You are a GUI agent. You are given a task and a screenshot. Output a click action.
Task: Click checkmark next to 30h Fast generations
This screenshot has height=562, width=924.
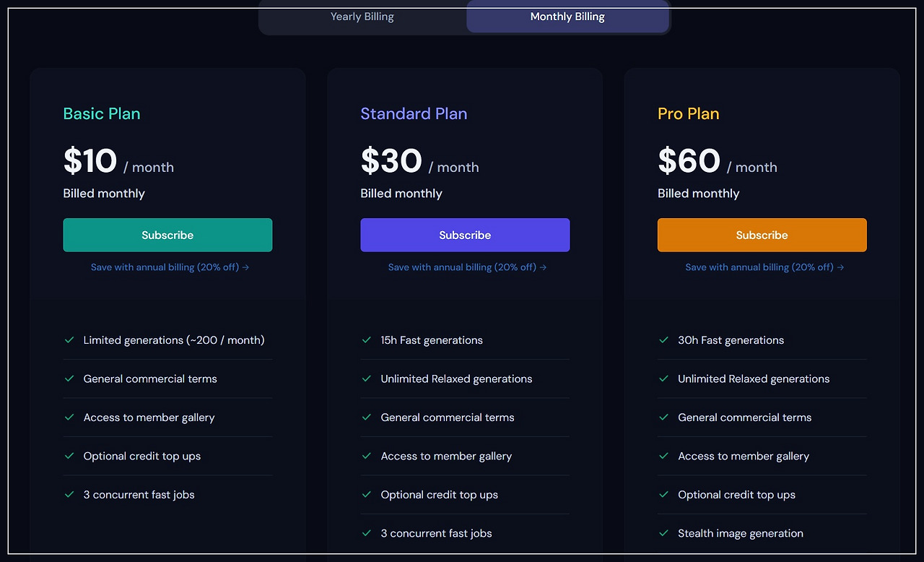tap(663, 340)
